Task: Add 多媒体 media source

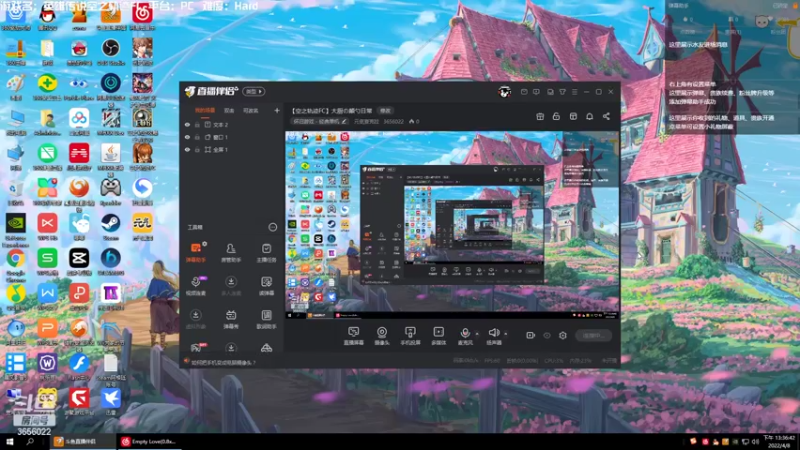Action: coord(439,336)
